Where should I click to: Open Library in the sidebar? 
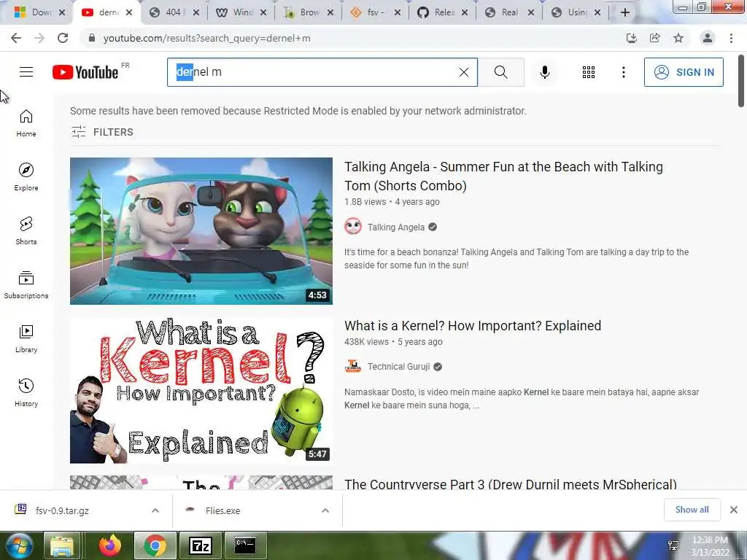point(26,338)
